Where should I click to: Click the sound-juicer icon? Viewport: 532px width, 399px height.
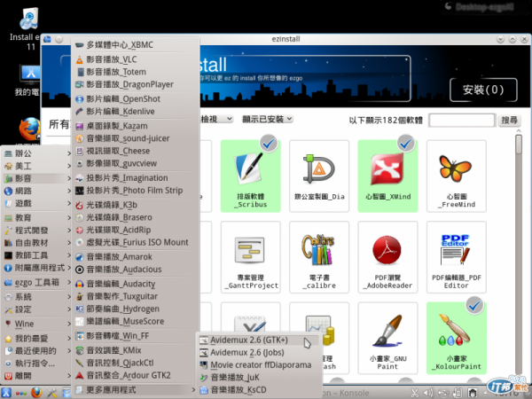click(80, 139)
